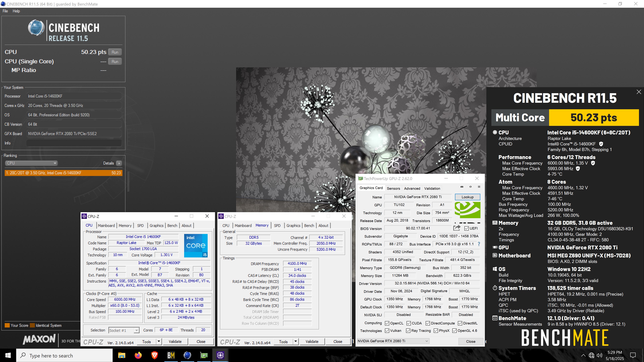The height and width of the screenshot is (362, 644).
Task: Close the BenchMate result overlay with X
Action: click(x=639, y=92)
